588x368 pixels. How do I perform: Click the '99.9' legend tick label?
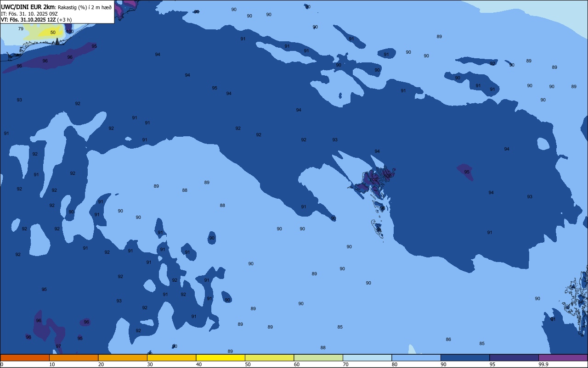[544, 364]
